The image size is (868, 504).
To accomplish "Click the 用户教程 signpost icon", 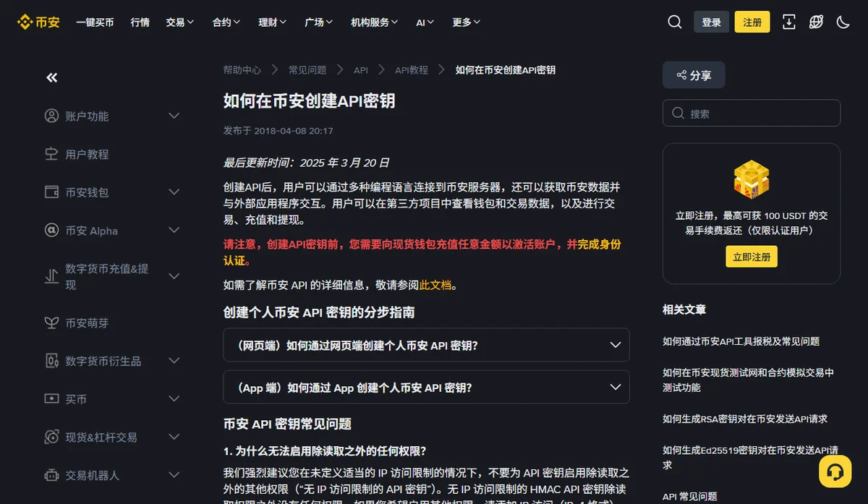I will coord(51,154).
